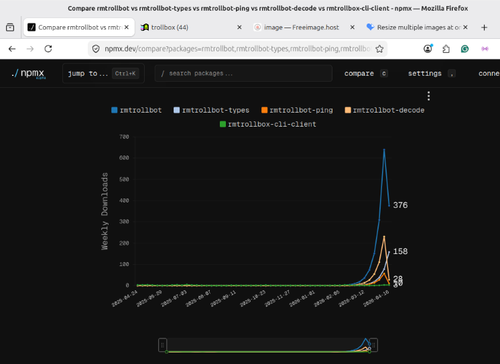Click the 2026-04-16 x-axis date label
This screenshot has height=364, width=500.
tap(376, 299)
